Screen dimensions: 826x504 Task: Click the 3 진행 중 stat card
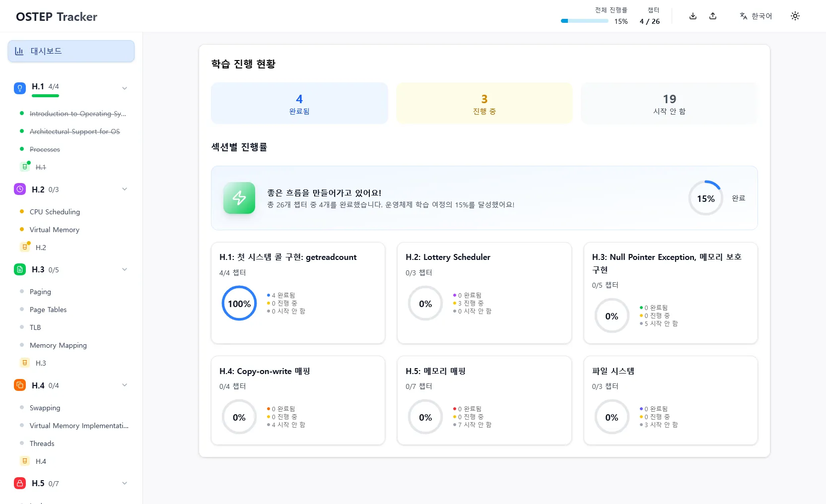(484, 103)
